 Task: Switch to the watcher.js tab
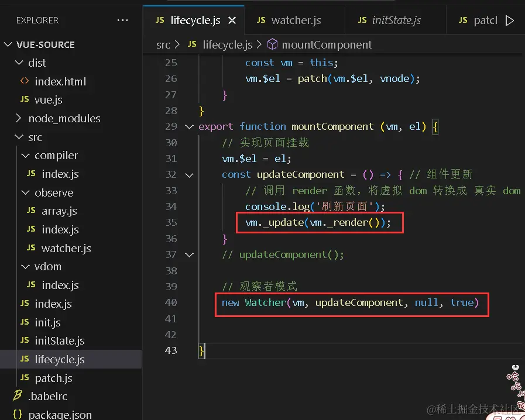pos(294,20)
